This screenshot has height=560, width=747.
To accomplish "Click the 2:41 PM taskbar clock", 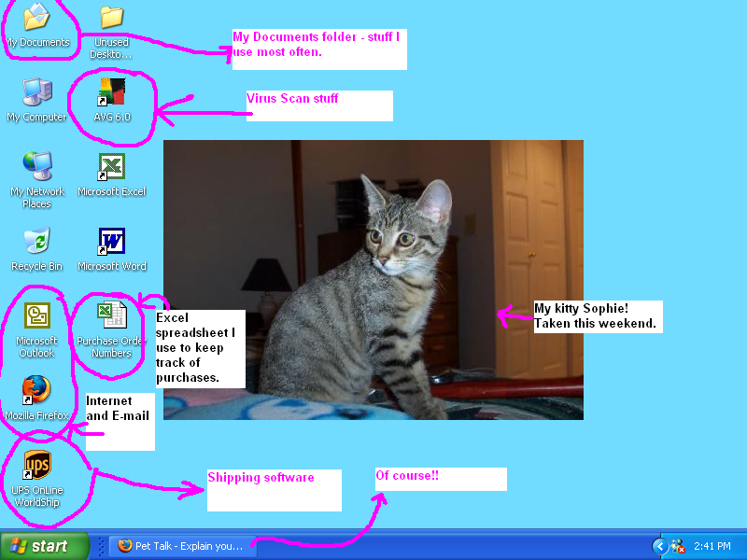I will tap(712, 546).
